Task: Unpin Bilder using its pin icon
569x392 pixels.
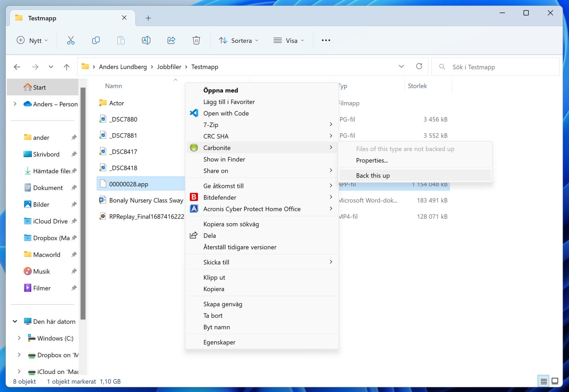Action: click(x=74, y=204)
